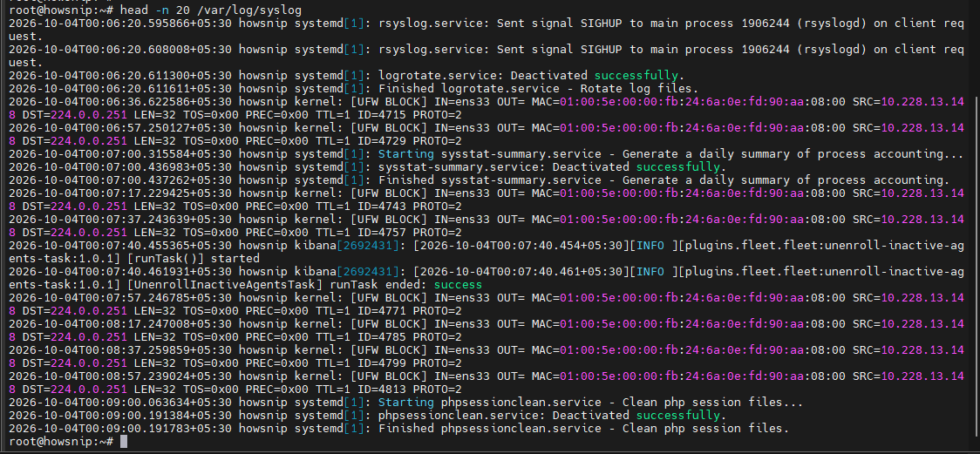Click 'Finished sysstat-summary.service' text
This screenshot has width=980, height=454.
(490, 180)
